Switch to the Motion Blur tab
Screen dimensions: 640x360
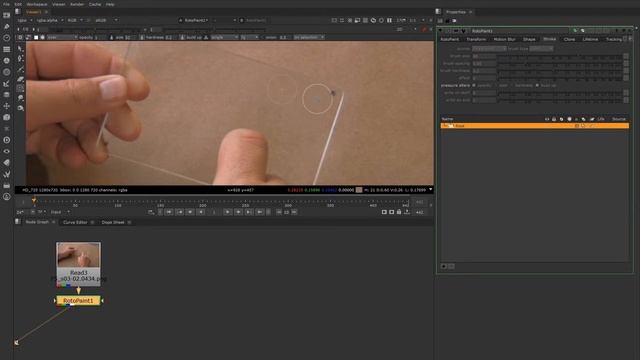point(504,39)
